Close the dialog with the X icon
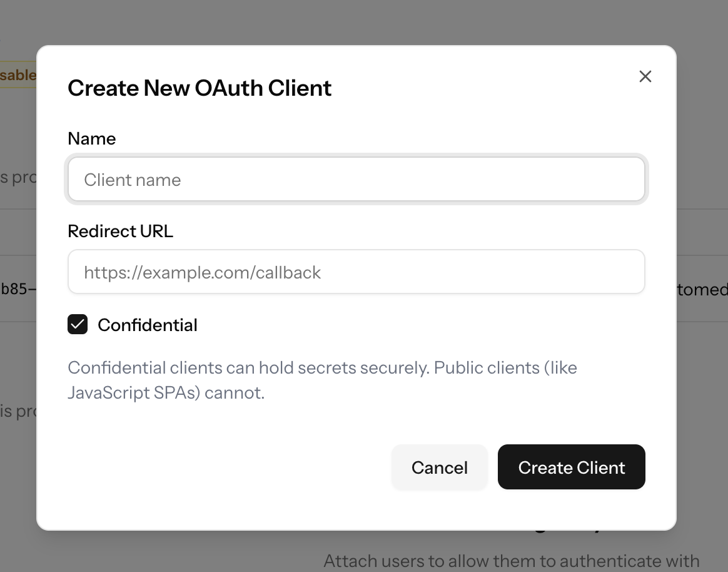 tap(645, 76)
